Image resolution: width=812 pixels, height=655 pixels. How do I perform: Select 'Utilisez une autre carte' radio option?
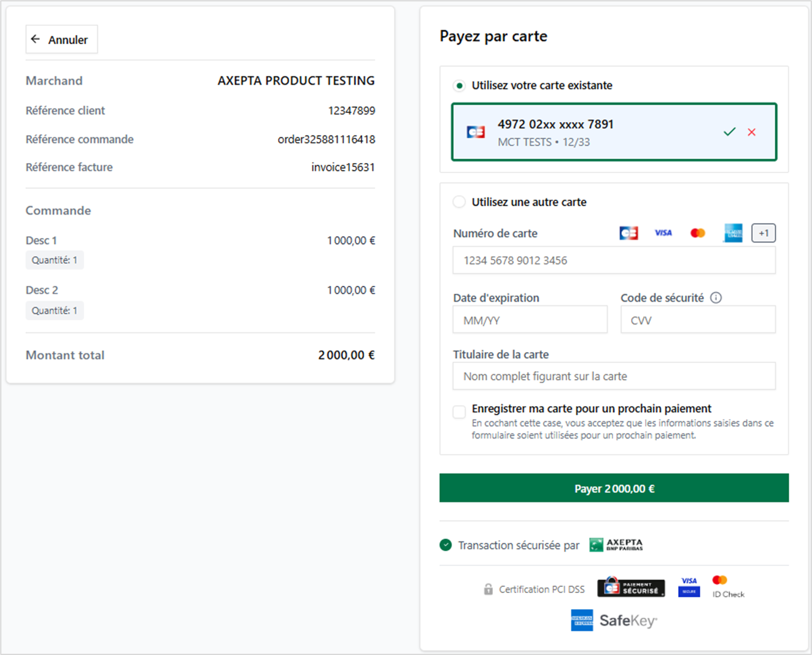pos(459,202)
